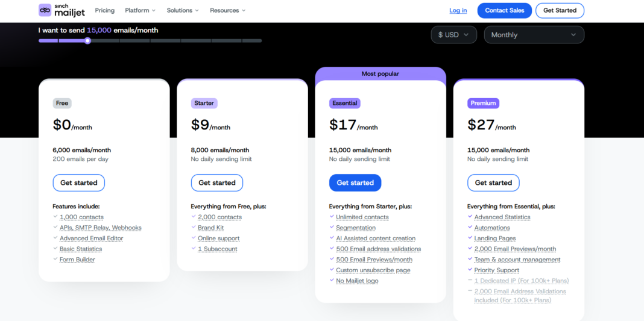
Task: Expand the Solutions menu
Action: pos(182,10)
